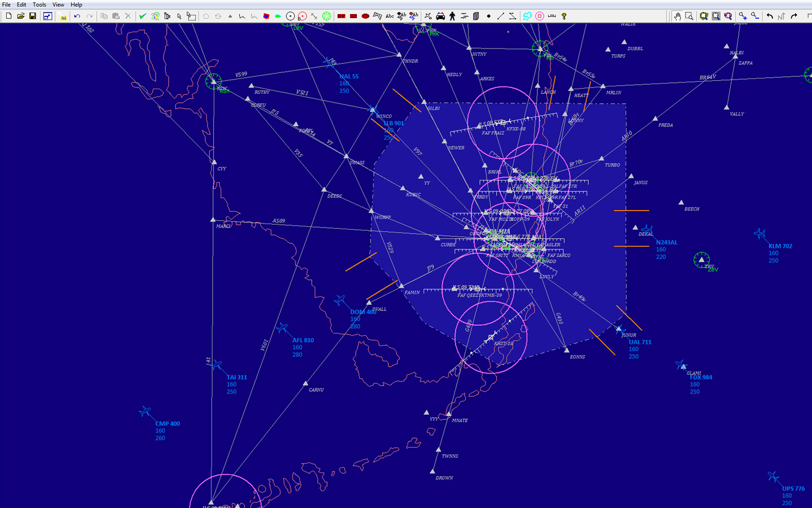The width and height of the screenshot is (812, 508).
Task: Click the MNATE waypoint label
Action: pyautogui.click(x=460, y=421)
